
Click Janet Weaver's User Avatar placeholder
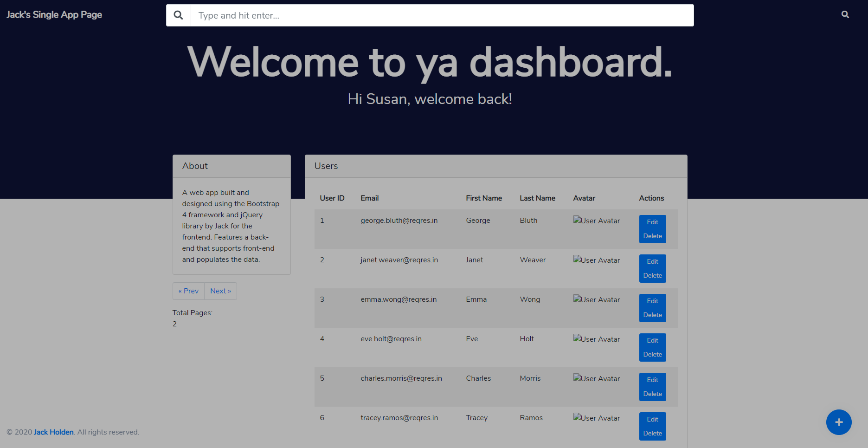596,260
